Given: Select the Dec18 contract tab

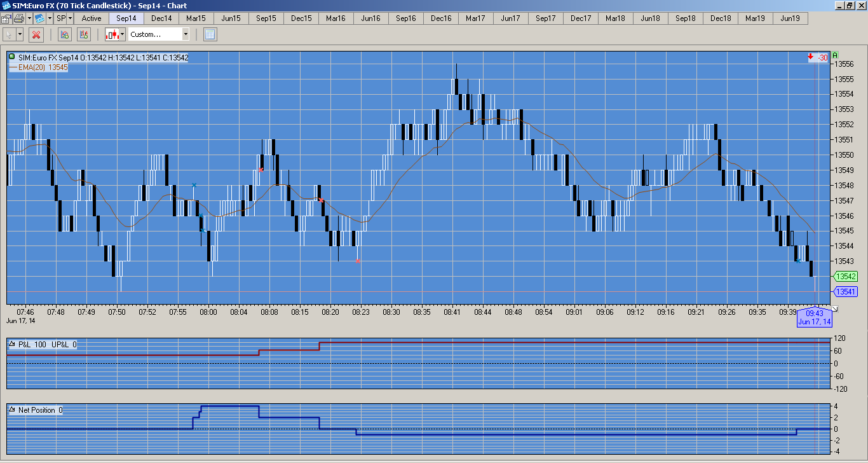Looking at the screenshot, I should 721,18.
